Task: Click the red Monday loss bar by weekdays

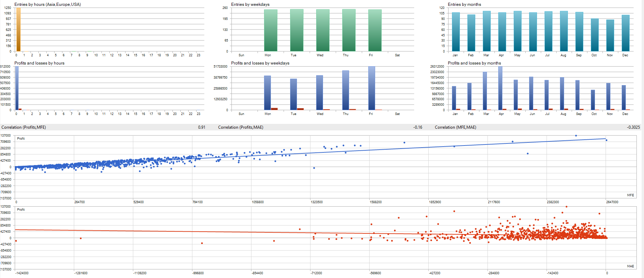Action: 274,109
